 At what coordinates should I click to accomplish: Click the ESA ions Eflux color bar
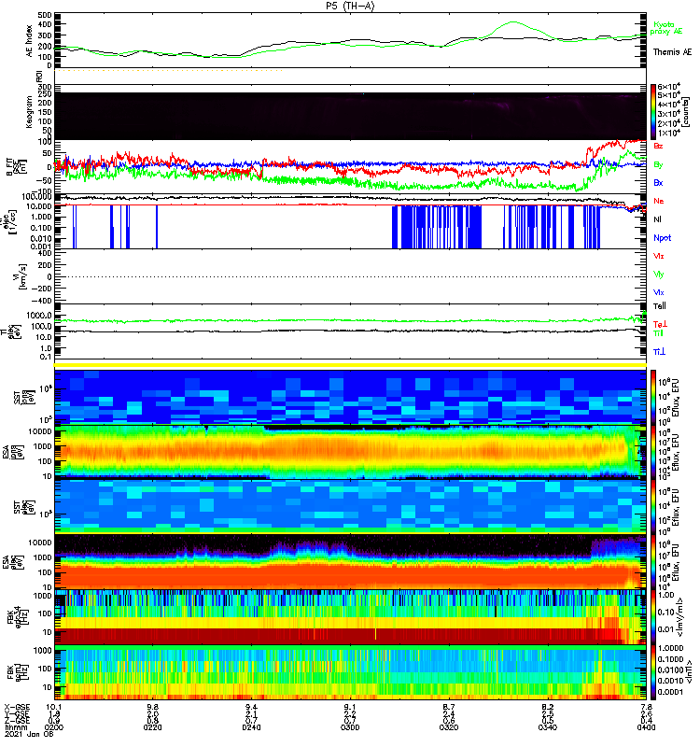653,452
